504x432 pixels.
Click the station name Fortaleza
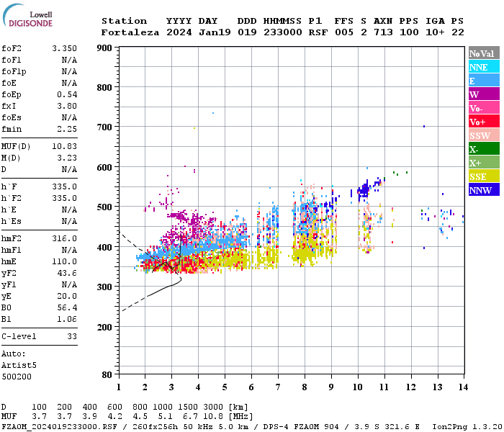130,32
